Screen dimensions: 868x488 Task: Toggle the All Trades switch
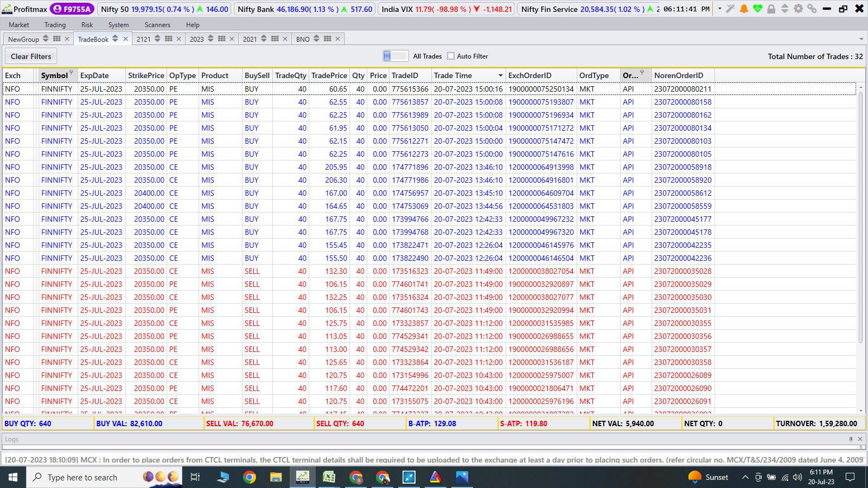395,56
